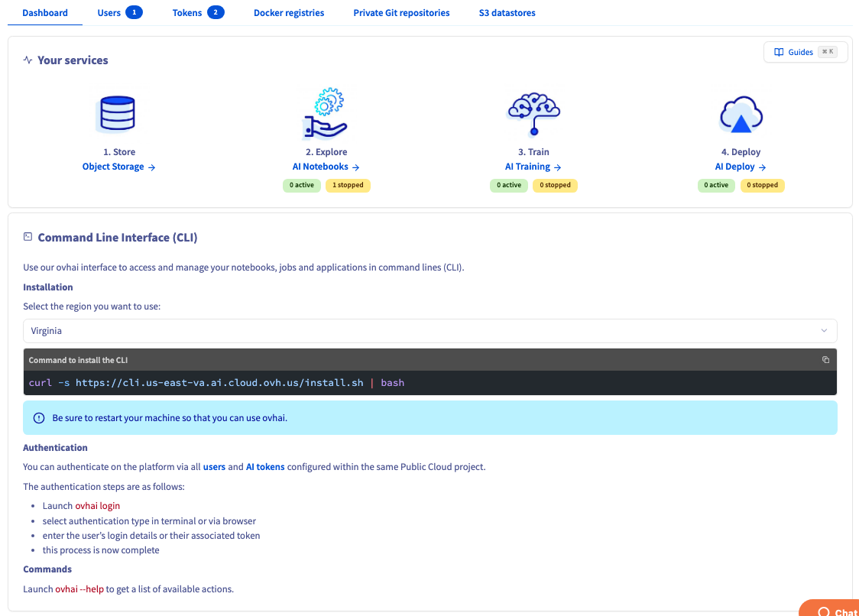This screenshot has width=859, height=616.
Task: Copy the CLI install command
Action: 825,360
